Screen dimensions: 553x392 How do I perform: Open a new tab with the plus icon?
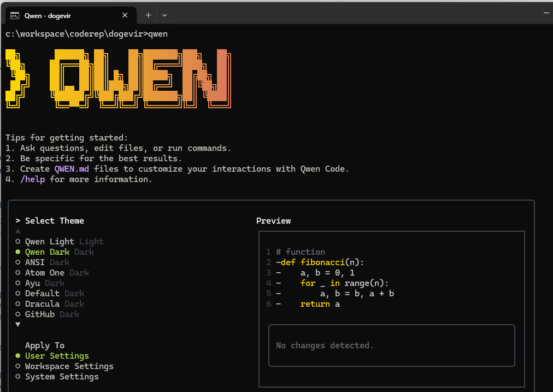tap(147, 15)
